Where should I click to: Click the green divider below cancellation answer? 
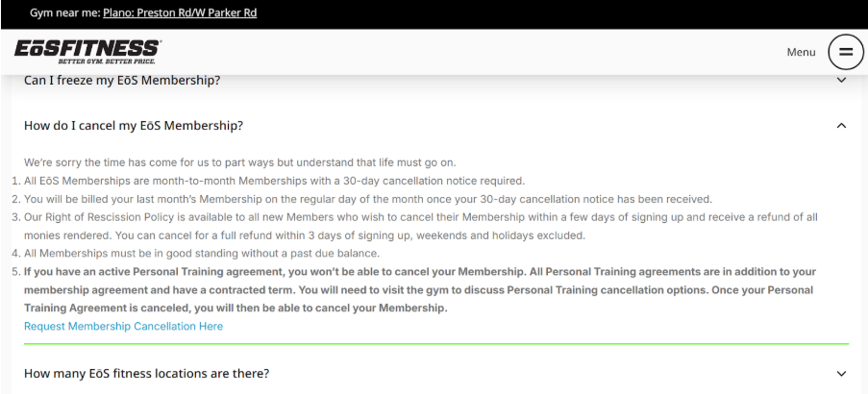point(436,344)
